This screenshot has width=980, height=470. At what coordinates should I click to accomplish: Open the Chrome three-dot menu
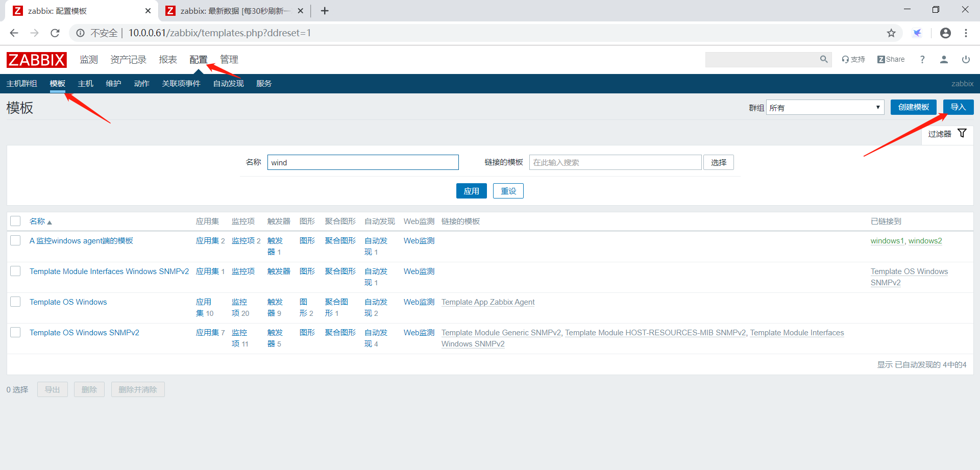tap(966, 33)
